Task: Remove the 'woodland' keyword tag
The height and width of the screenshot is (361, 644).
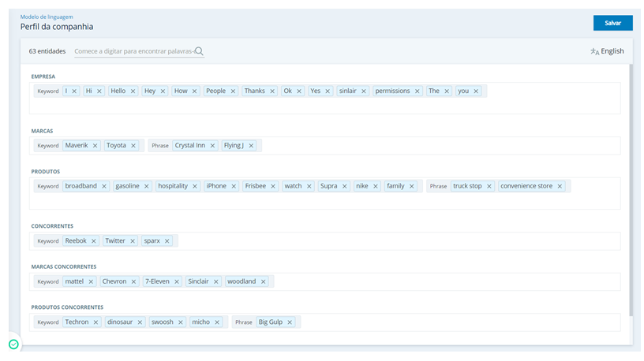Action: coord(264,282)
